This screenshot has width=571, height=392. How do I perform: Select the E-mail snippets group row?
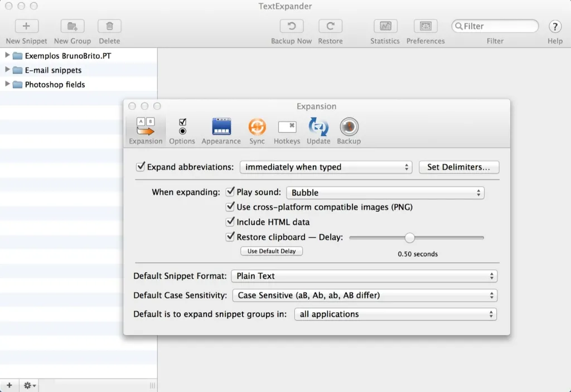79,70
